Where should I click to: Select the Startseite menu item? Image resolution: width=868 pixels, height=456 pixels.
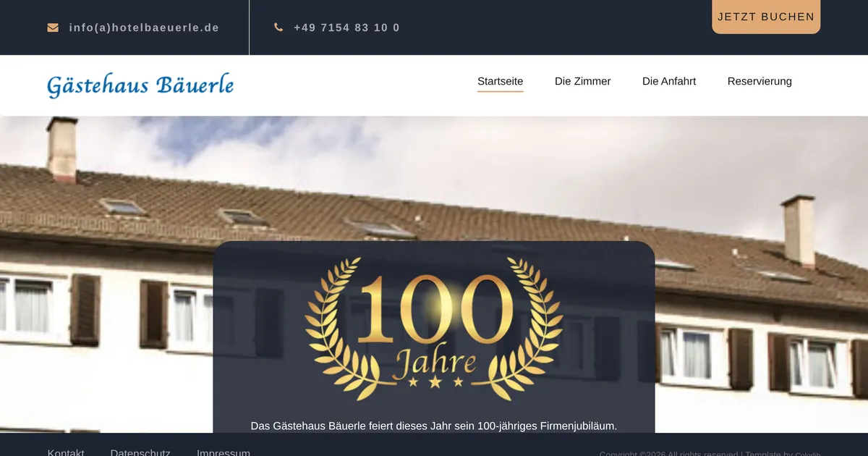[x=501, y=81]
